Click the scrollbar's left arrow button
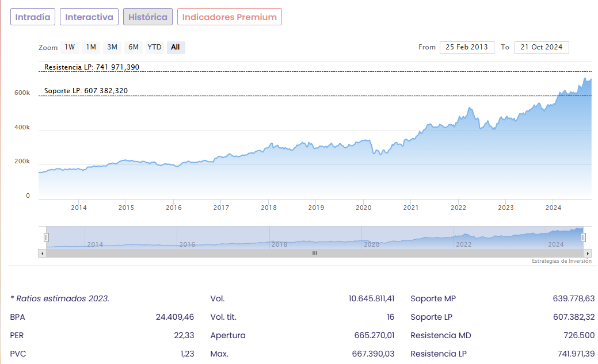Viewport: 598px width, 364px height. [x=42, y=253]
